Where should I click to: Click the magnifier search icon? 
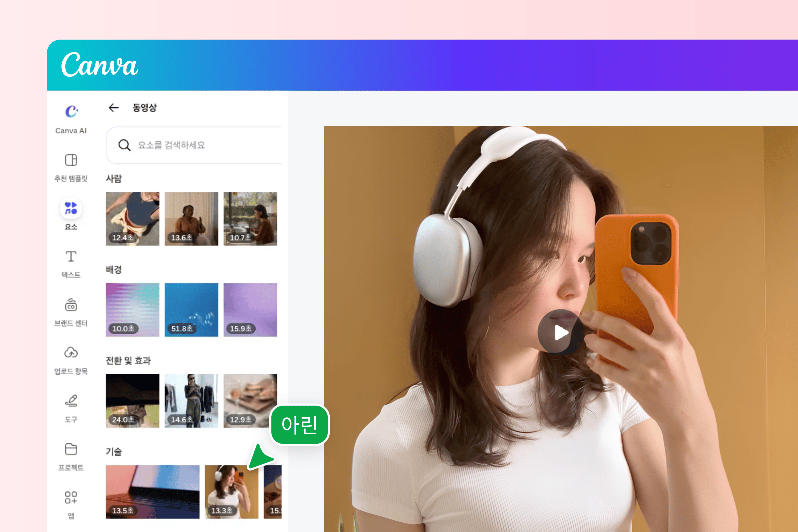coord(124,145)
